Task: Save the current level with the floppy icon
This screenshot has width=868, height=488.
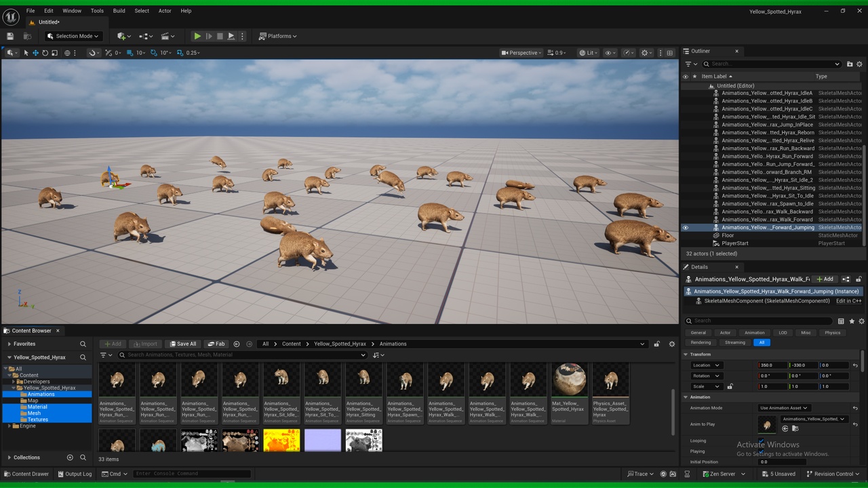Action: (10, 36)
